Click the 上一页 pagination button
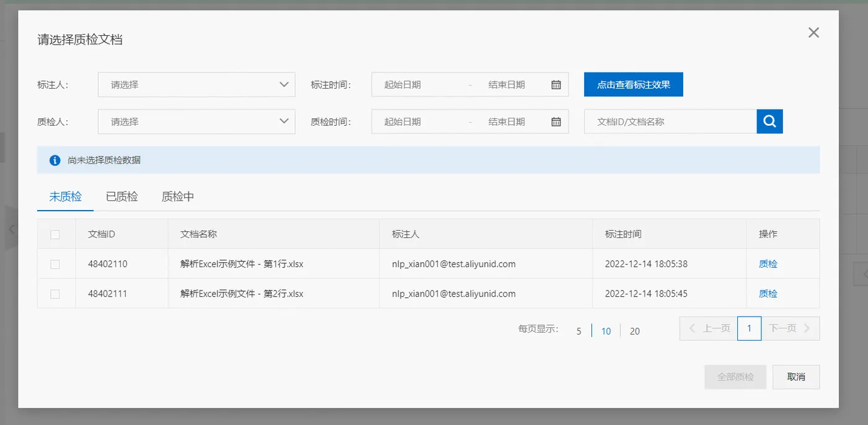The width and height of the screenshot is (868, 425). (x=709, y=328)
